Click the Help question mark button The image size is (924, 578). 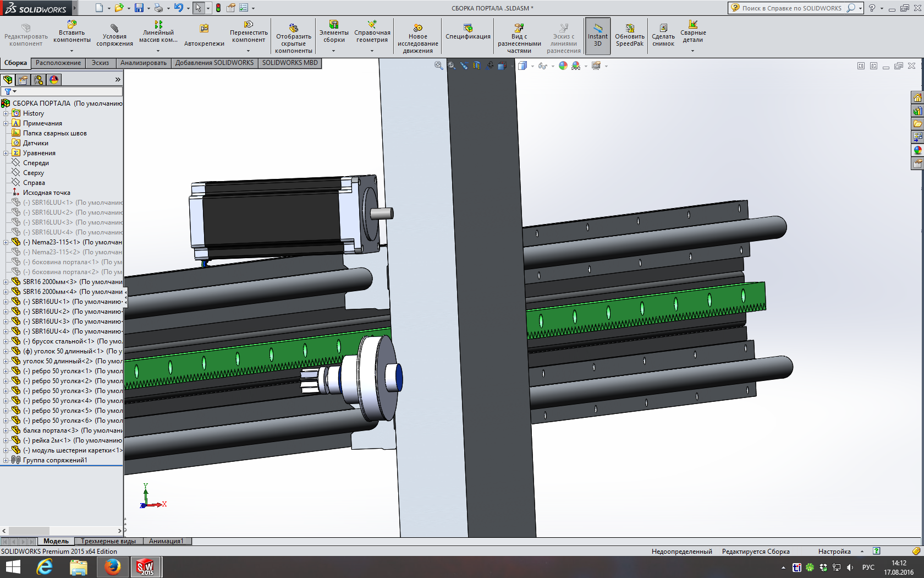872,8
